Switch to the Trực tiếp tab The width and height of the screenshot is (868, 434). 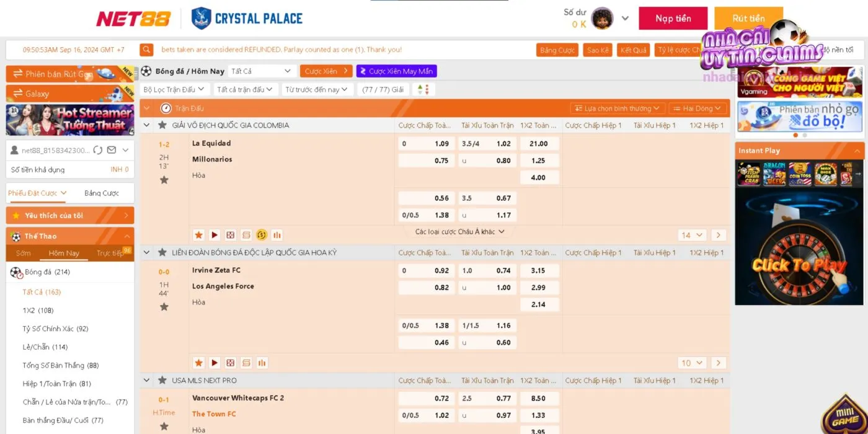[110, 253]
